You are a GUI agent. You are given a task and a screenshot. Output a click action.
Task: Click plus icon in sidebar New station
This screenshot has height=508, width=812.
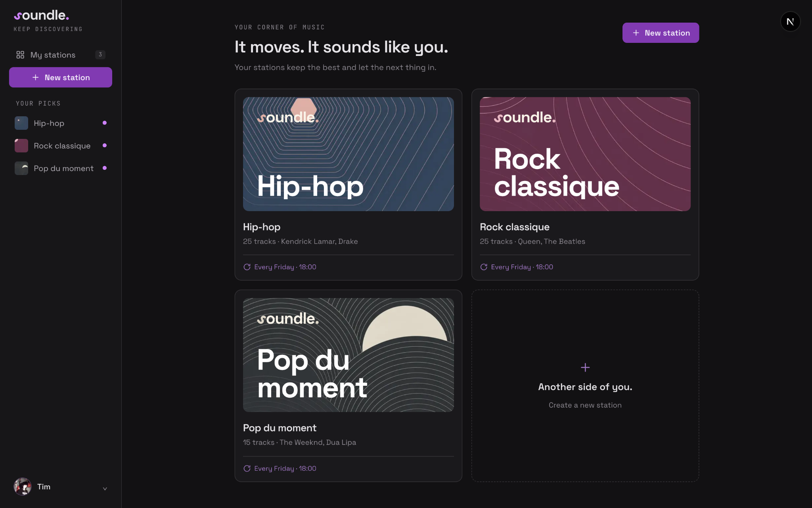pyautogui.click(x=36, y=77)
